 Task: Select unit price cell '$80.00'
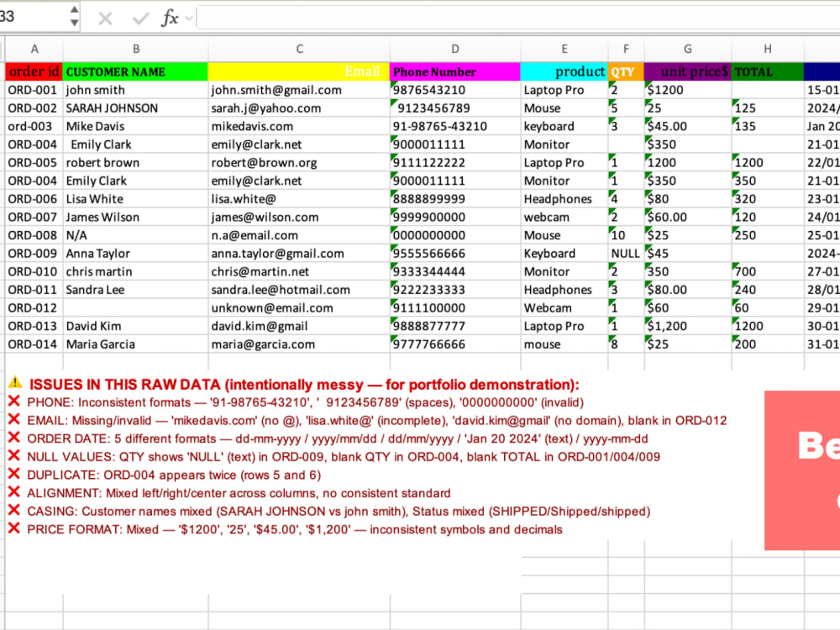point(688,290)
